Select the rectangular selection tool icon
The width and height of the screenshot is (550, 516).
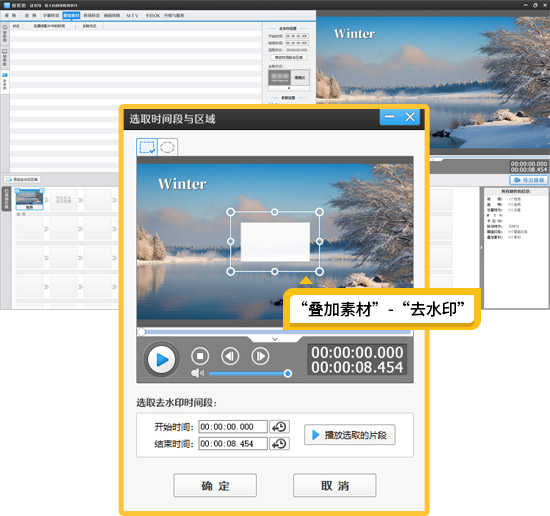(x=147, y=147)
